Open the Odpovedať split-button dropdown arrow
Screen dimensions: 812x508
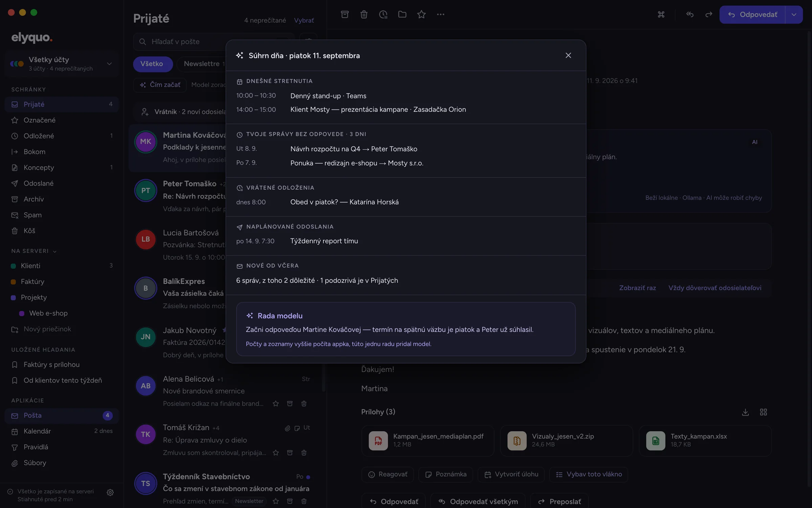click(x=794, y=15)
